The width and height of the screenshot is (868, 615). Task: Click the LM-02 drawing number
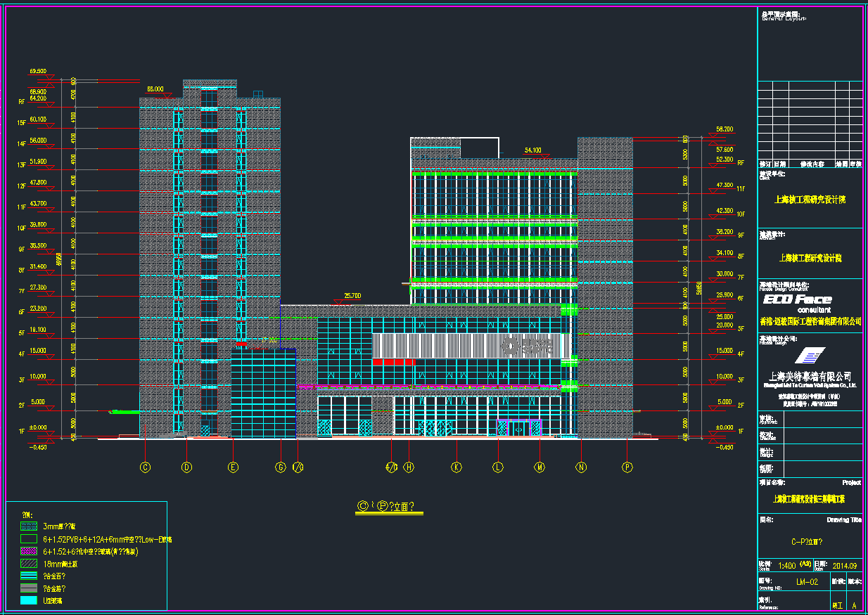point(806,582)
